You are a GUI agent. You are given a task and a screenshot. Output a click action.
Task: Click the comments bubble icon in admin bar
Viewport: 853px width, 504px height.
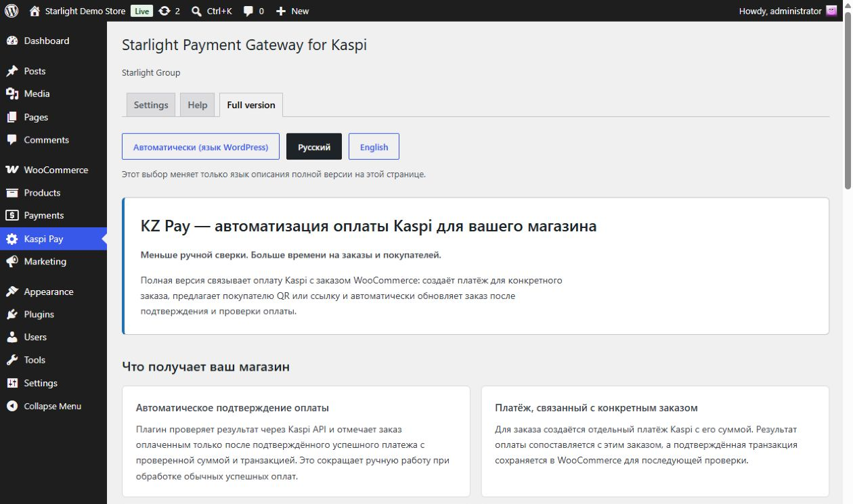[x=248, y=11]
